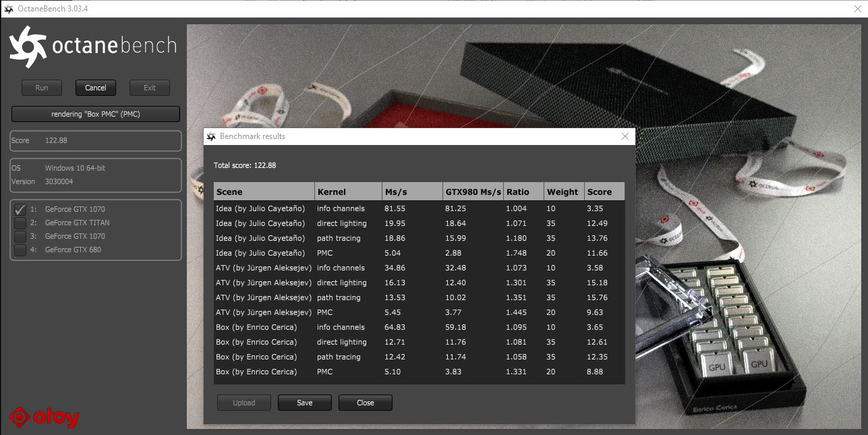Click the Ratio column header
Viewport: 868px width, 435px height.
[x=523, y=192]
